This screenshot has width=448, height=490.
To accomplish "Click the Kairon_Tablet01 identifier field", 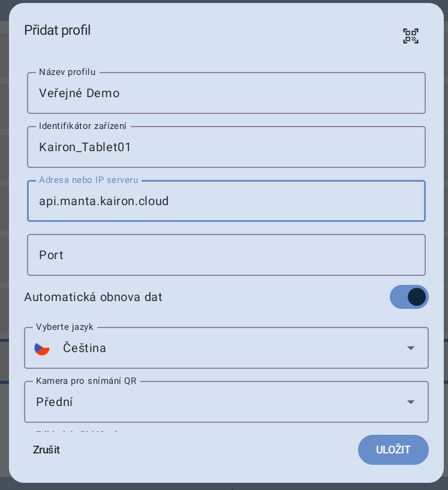I will point(226,148).
